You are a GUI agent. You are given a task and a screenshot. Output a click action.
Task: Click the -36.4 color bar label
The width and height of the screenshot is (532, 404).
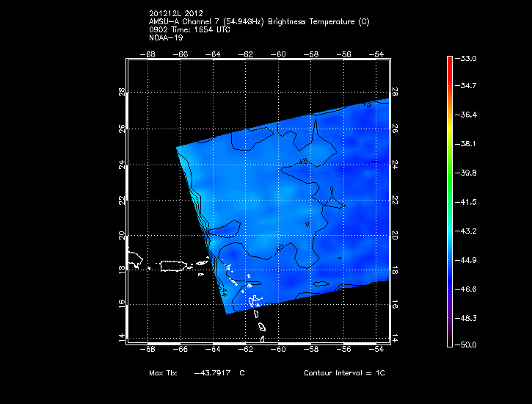465,115
